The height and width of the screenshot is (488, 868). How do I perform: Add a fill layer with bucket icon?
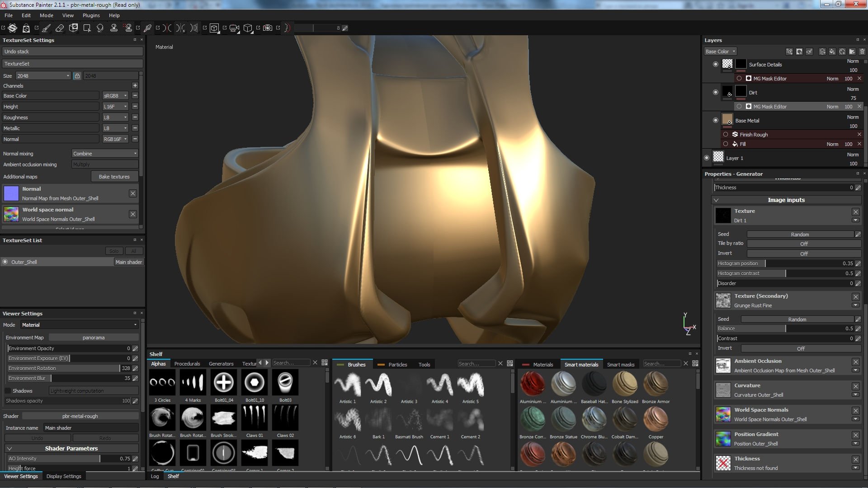(832, 52)
